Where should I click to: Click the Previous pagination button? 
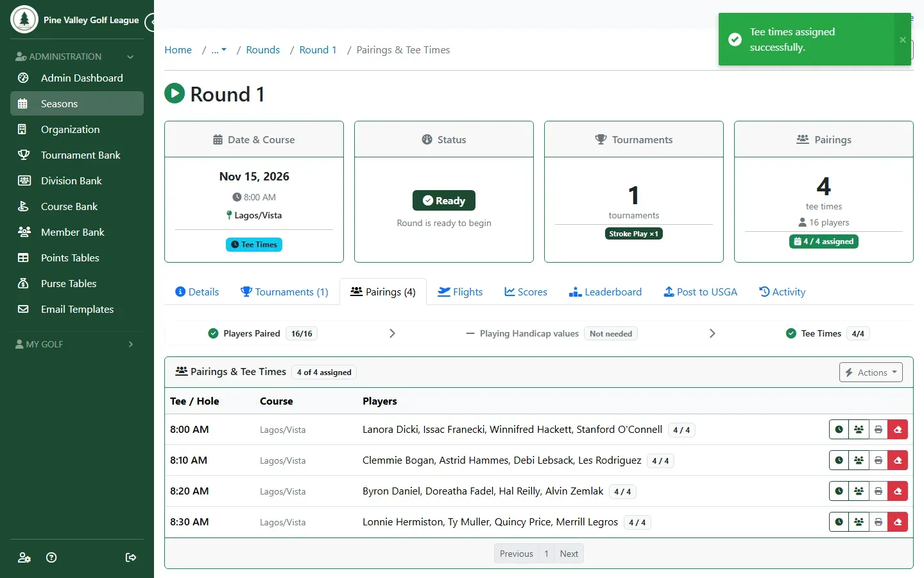point(517,554)
